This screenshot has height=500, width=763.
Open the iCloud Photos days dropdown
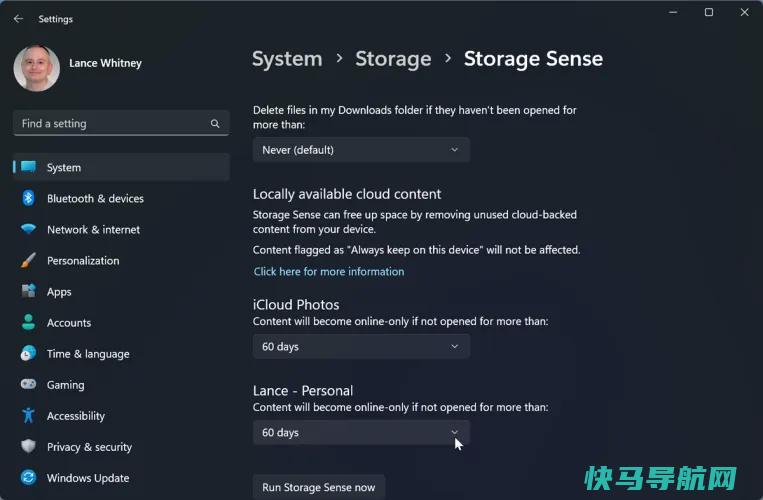click(x=361, y=346)
